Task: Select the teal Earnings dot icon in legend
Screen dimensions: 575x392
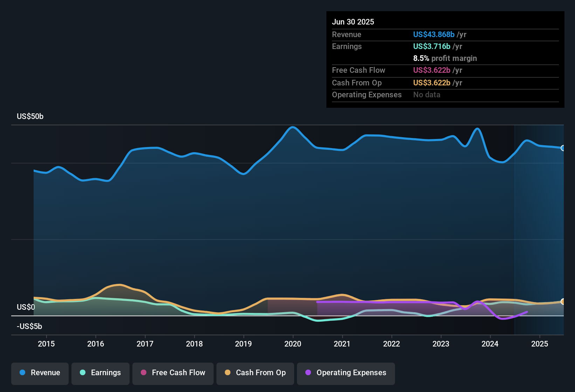Action: click(83, 373)
